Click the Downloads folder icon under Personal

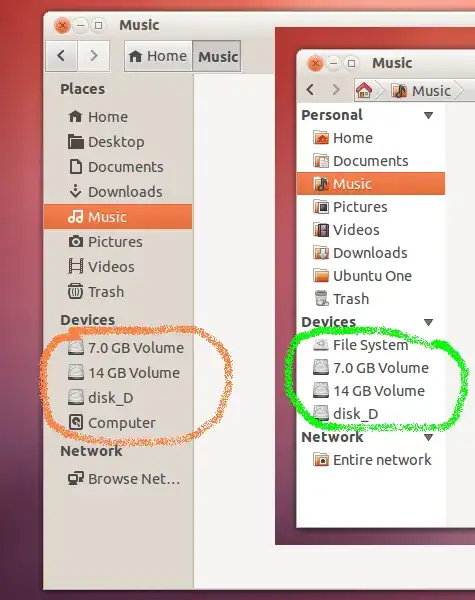coord(321,253)
